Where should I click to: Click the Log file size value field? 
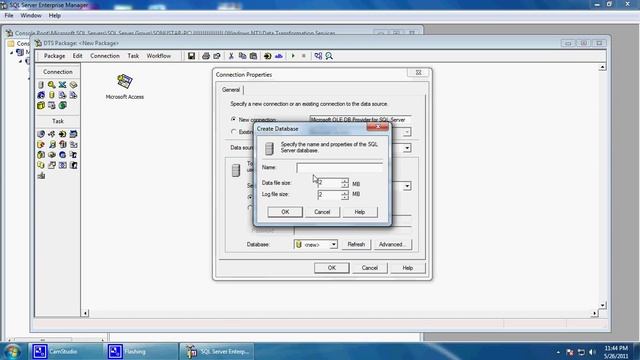pyautogui.click(x=329, y=195)
